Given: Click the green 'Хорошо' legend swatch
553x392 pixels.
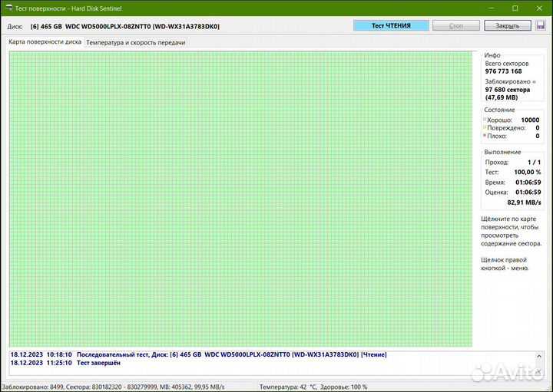Looking at the screenshot, I should [x=485, y=120].
